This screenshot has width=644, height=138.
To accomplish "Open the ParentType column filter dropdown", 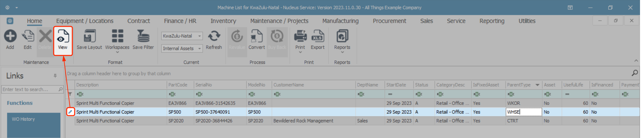I will pyautogui.click(x=537, y=85).
